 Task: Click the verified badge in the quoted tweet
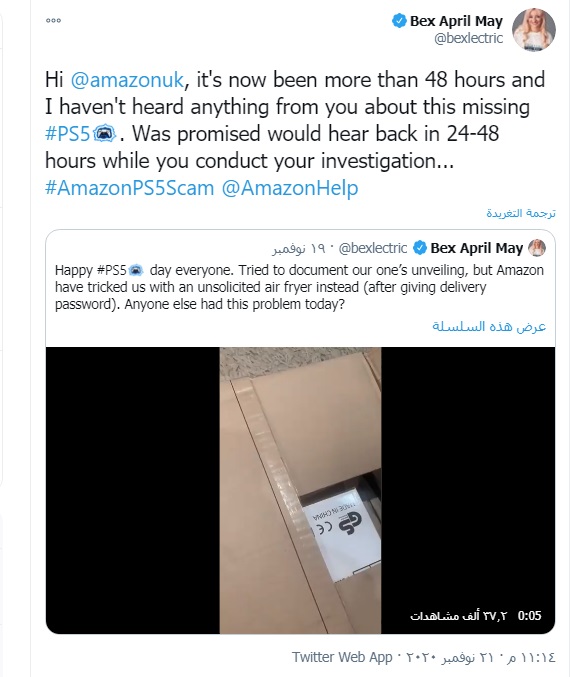click(420, 248)
